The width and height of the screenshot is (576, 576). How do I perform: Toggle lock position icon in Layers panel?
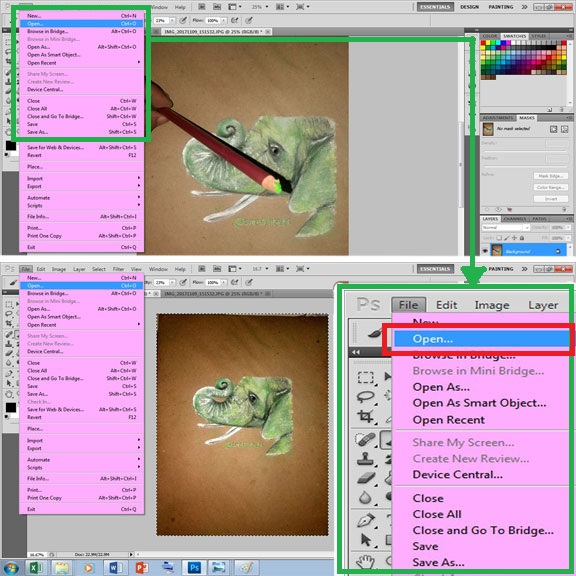[514, 238]
